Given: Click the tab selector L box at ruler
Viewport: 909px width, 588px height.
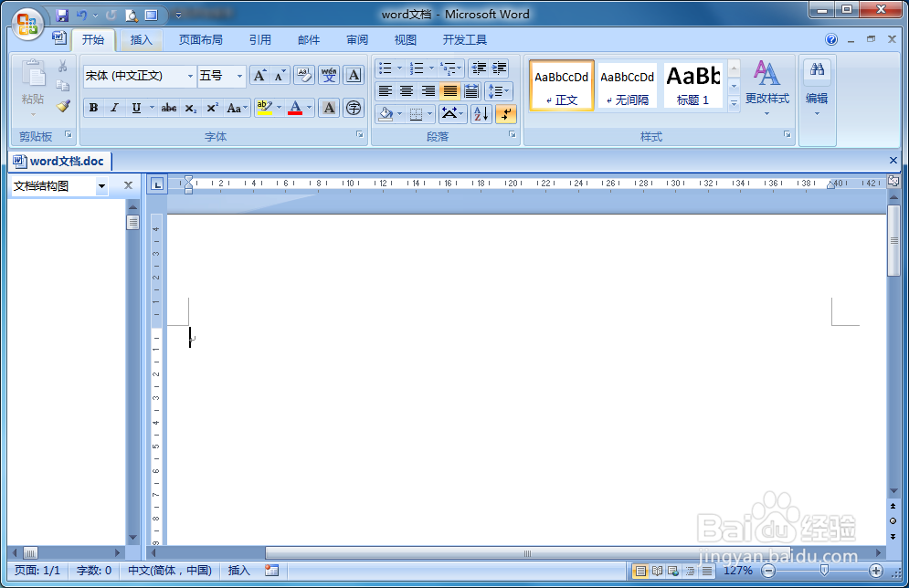Looking at the screenshot, I should pos(157,184).
